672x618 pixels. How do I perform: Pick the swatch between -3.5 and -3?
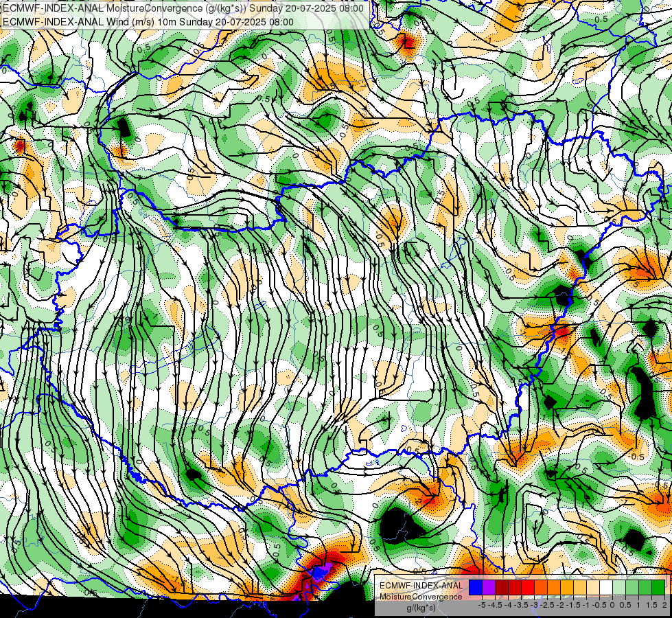(x=528, y=588)
